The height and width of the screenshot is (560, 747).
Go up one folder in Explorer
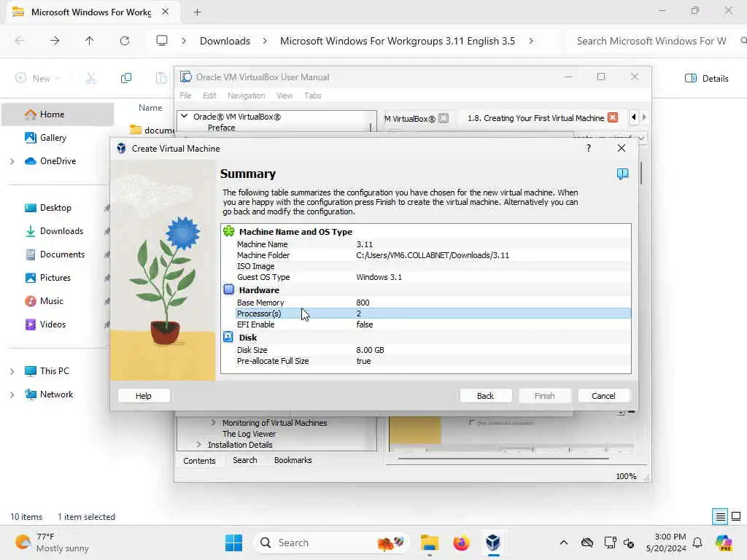click(x=89, y=41)
